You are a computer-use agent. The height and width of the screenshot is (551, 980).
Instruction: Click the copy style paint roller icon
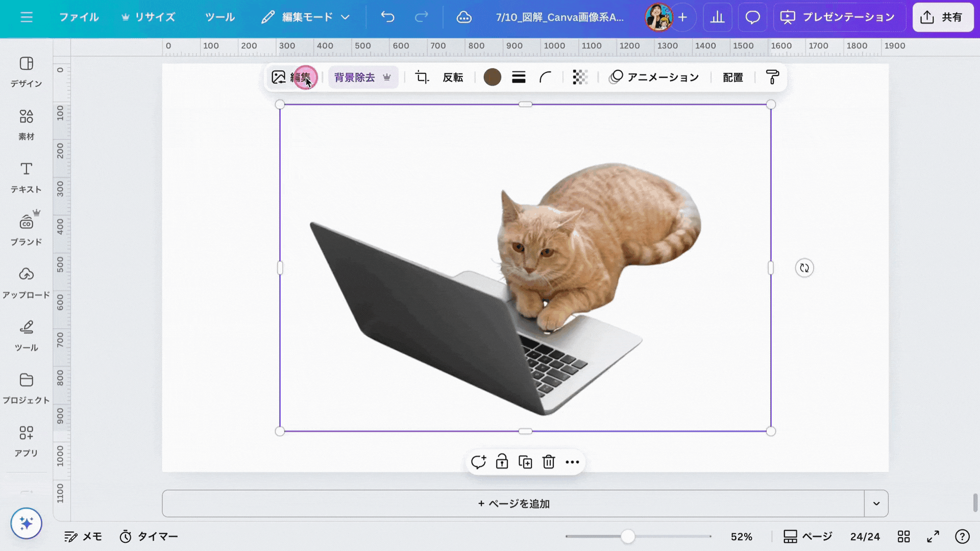(772, 77)
